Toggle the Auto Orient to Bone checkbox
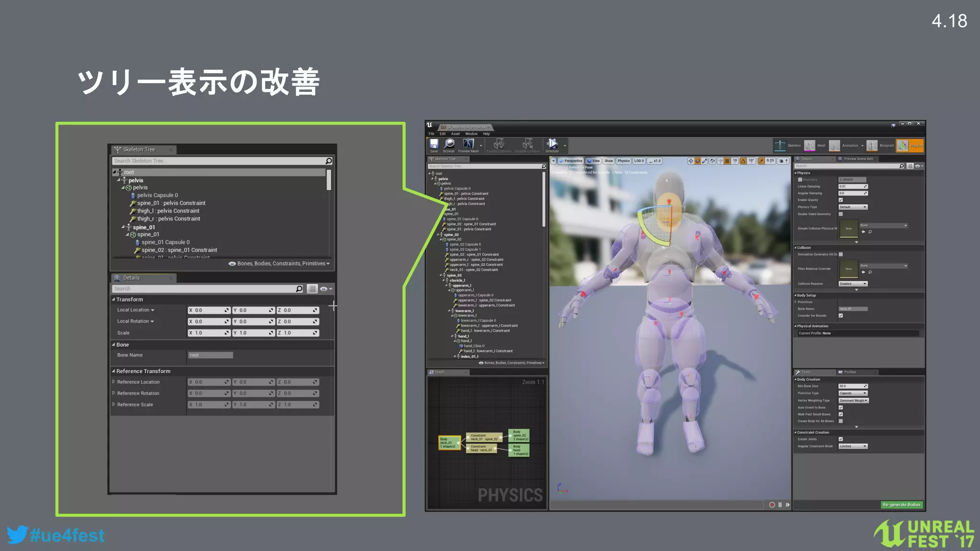 841,408
